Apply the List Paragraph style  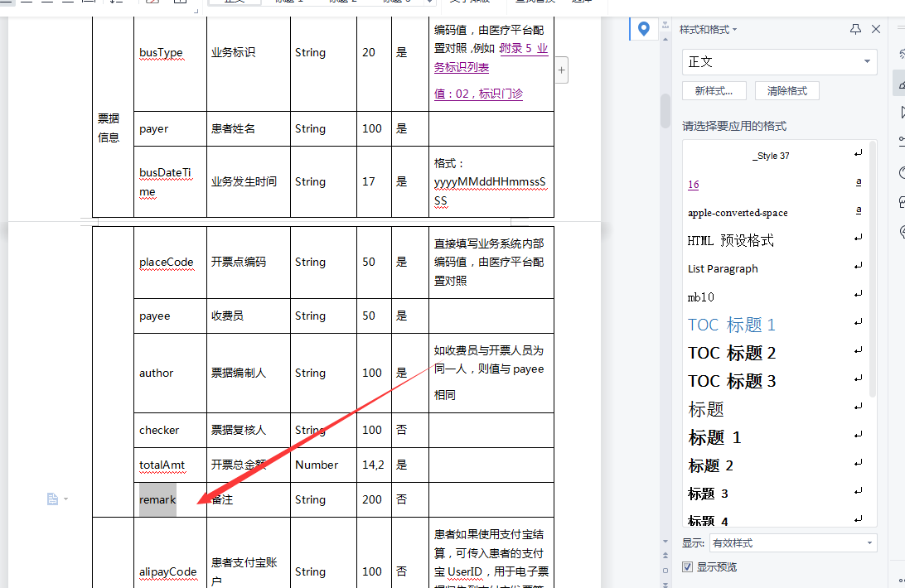[x=775, y=269]
